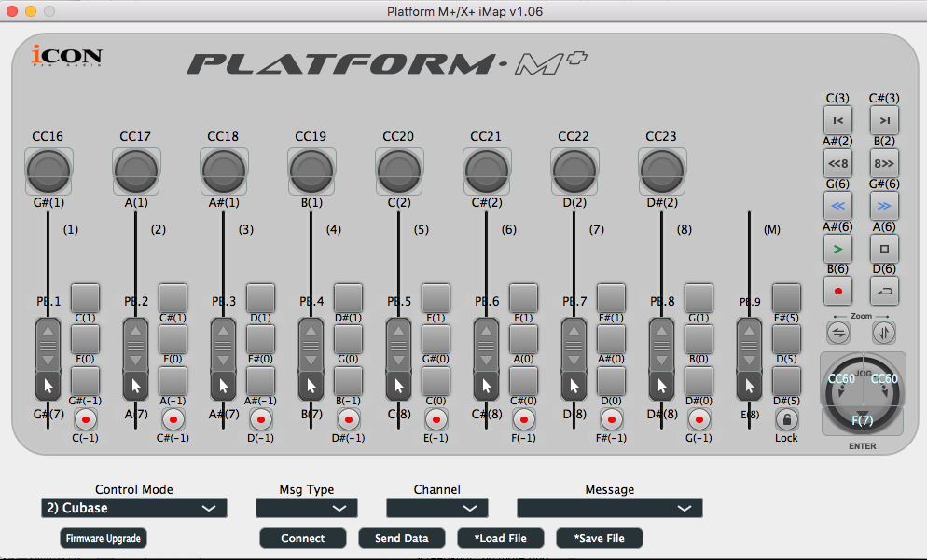Click the jog wheel F(7) ENTER area
The width and height of the screenshot is (927, 560).
coord(863,420)
